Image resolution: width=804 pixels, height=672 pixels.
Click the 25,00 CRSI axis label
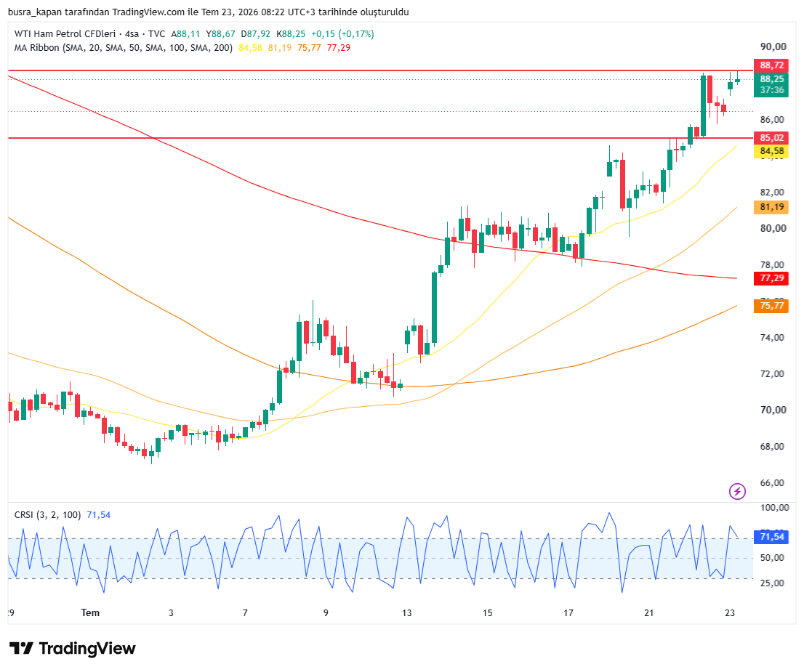coord(772,583)
